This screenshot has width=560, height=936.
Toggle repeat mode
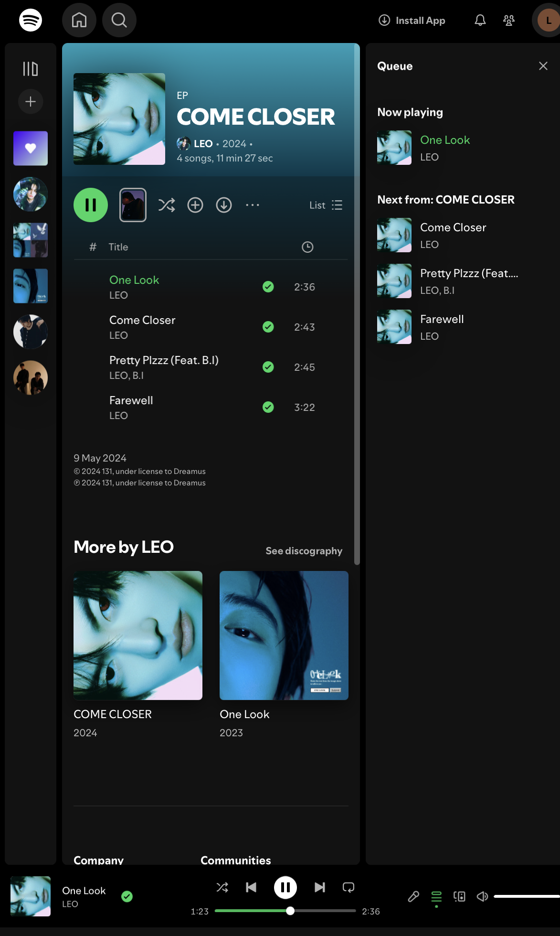(349, 887)
